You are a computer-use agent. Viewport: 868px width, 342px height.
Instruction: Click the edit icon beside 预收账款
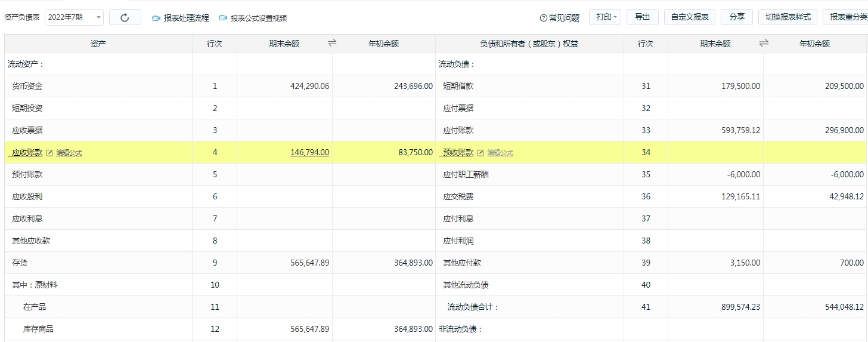click(x=480, y=153)
